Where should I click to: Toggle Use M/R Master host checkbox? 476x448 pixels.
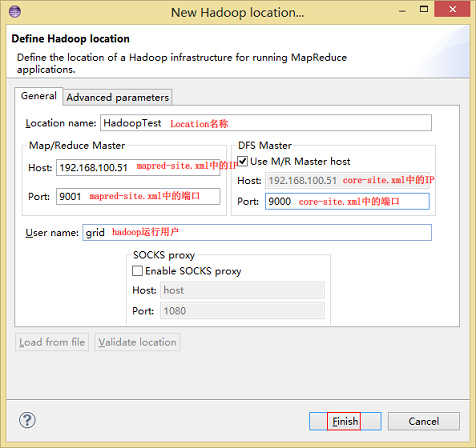point(242,161)
